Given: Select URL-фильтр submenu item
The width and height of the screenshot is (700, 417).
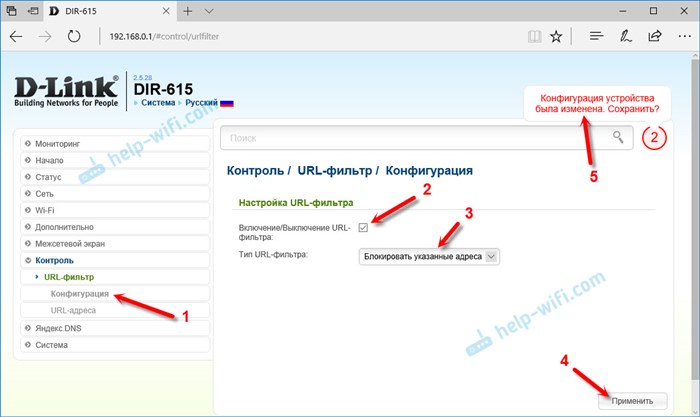Looking at the screenshot, I should tap(115, 277).
